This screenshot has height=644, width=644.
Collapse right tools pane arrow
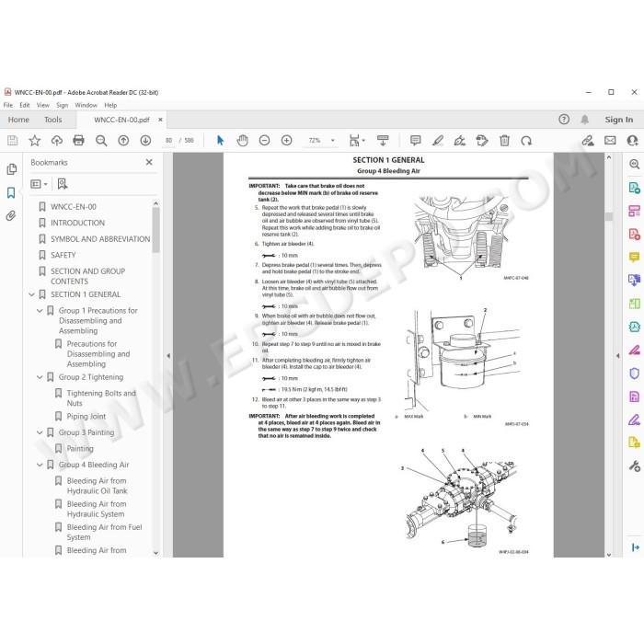618,356
